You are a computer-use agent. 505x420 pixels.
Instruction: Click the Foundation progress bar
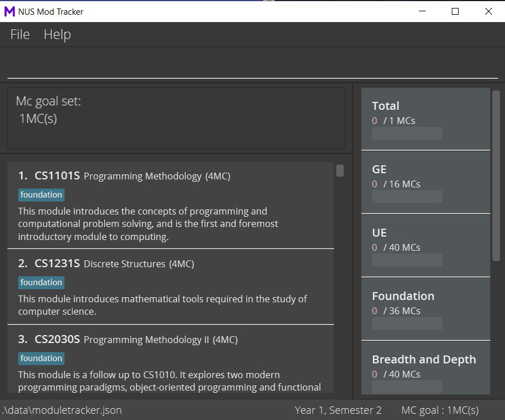coord(407,324)
